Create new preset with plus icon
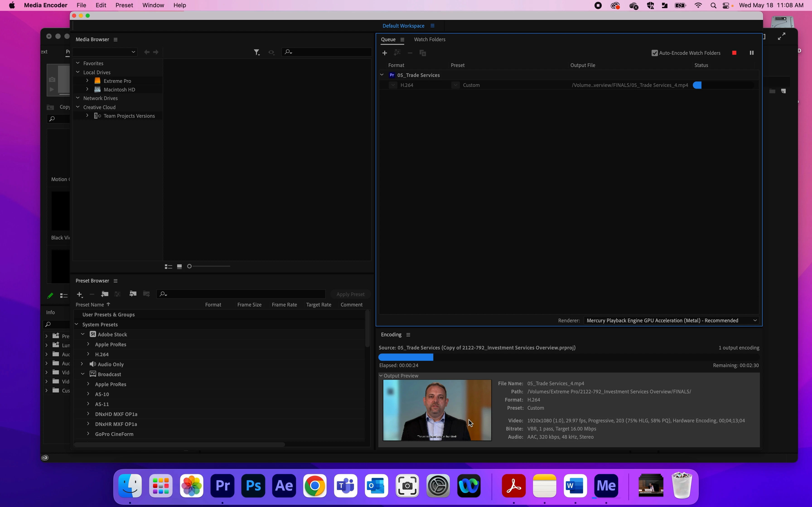The image size is (812, 507). click(80, 294)
